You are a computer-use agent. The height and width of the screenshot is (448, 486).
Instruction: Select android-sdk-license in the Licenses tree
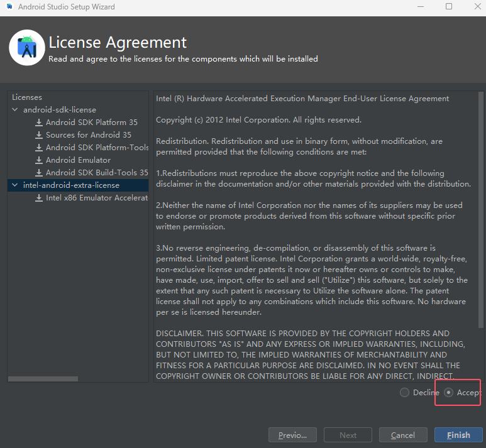[x=60, y=110]
